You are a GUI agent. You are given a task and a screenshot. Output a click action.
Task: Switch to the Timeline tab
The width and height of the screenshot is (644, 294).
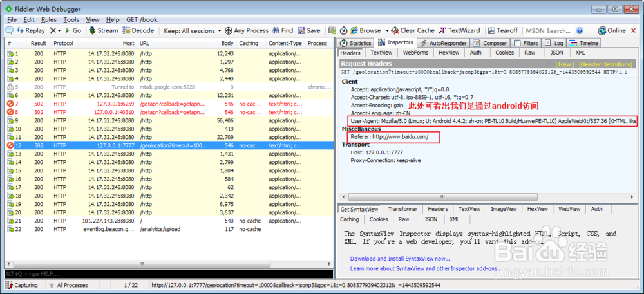584,43
